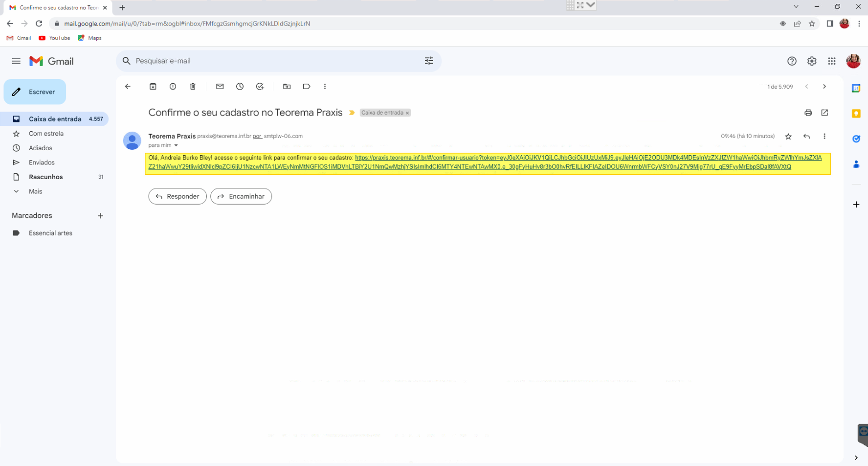Screen dimensions: 868x466
Task: Open Enviados folder
Action: [54, 163]
